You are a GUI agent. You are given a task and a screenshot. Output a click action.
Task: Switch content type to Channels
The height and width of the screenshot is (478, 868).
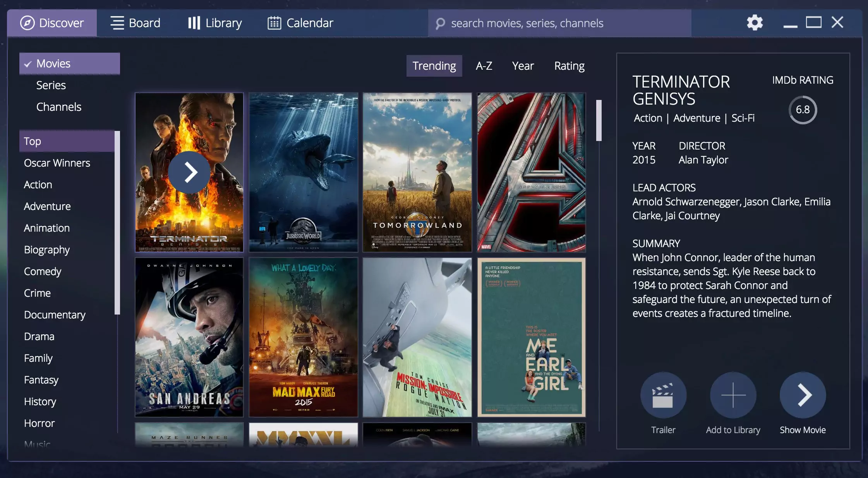tap(58, 107)
